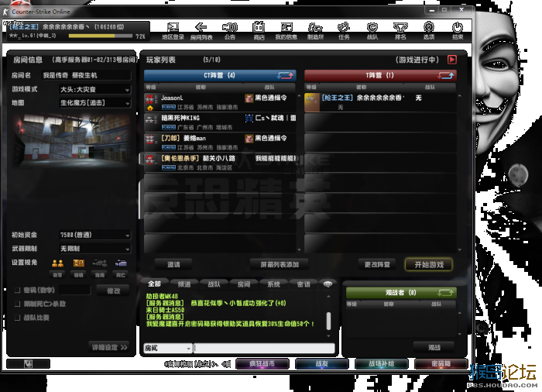Viewport: 542px width, 392px height.
Task: Open the chat channel dropdown showing 房间
Action: click(168, 348)
